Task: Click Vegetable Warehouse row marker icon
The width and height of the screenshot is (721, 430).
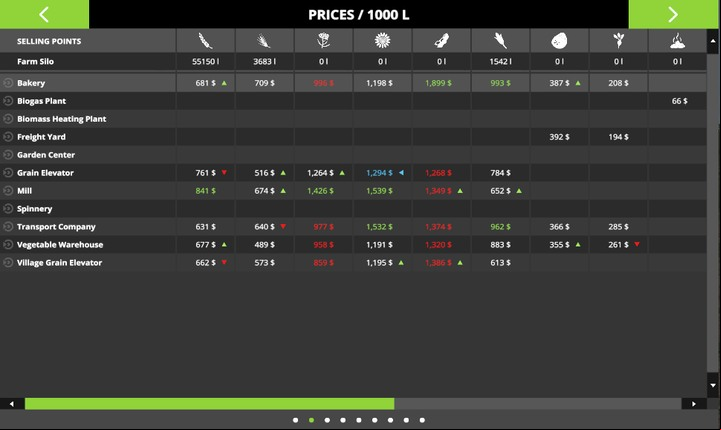Action: 8,244
